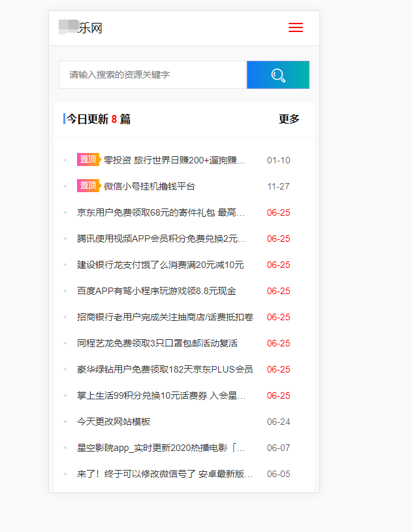Open pinned article 微信小号挂机撸钱平台
The image size is (412, 532).
tap(150, 186)
